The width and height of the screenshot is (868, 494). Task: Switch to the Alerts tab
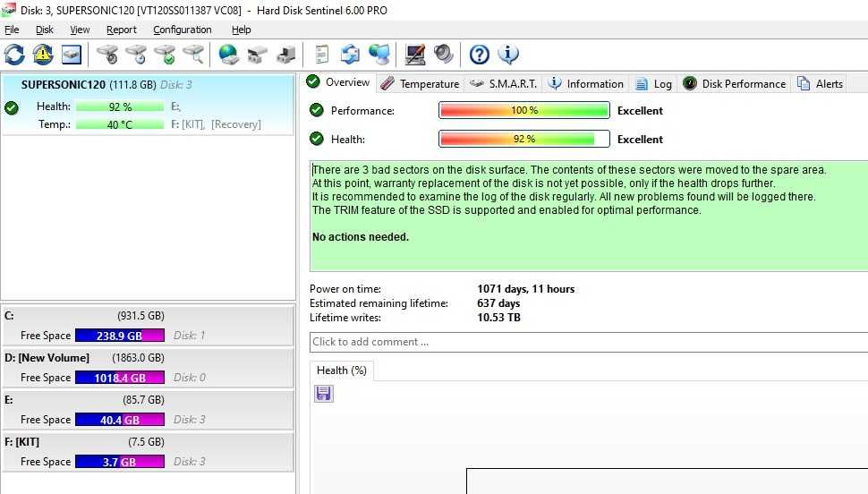pos(820,83)
